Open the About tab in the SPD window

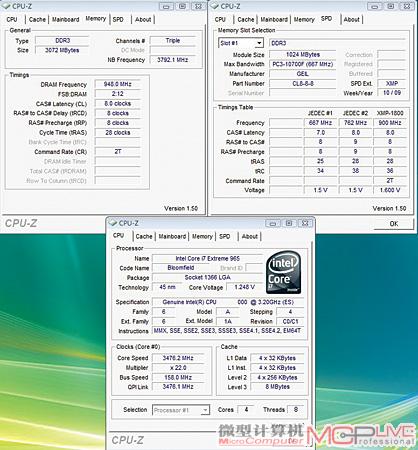tap(352, 19)
